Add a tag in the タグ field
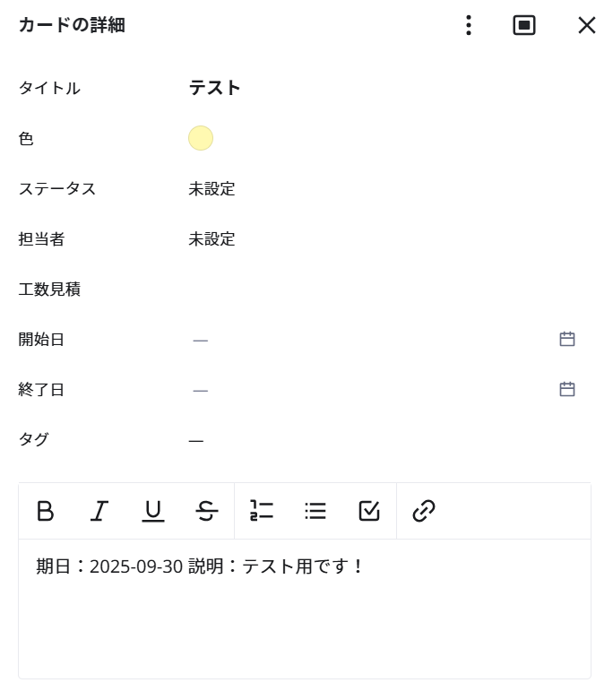Viewport: 613px width, 700px height. coord(196,440)
